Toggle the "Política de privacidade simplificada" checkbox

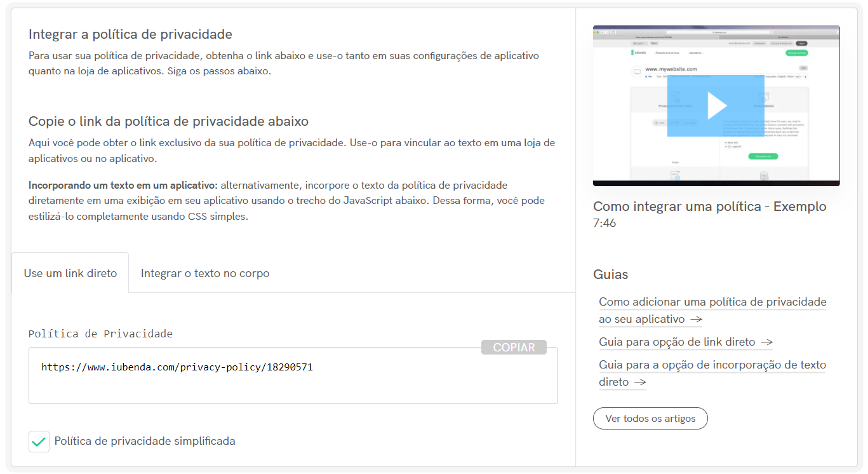(39, 441)
